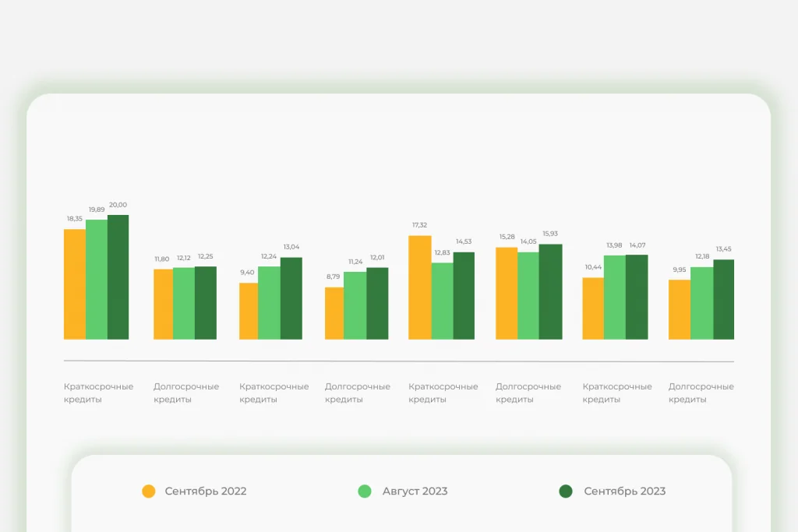Select the Сентябрь 2022 legend label
The width and height of the screenshot is (798, 532).
tap(206, 491)
